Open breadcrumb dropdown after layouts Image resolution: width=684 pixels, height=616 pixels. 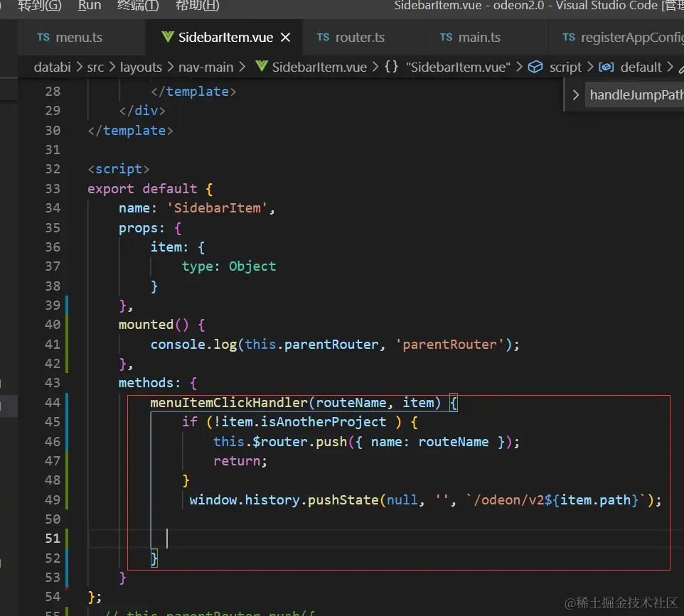point(170,67)
